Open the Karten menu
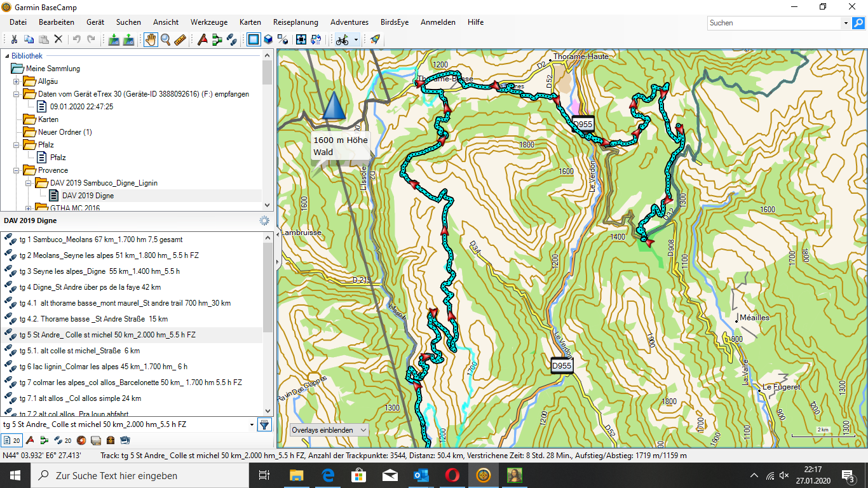The image size is (868, 488). 250,22
